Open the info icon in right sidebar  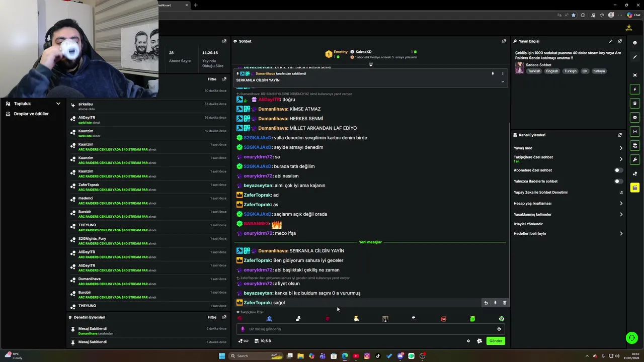pos(635,43)
